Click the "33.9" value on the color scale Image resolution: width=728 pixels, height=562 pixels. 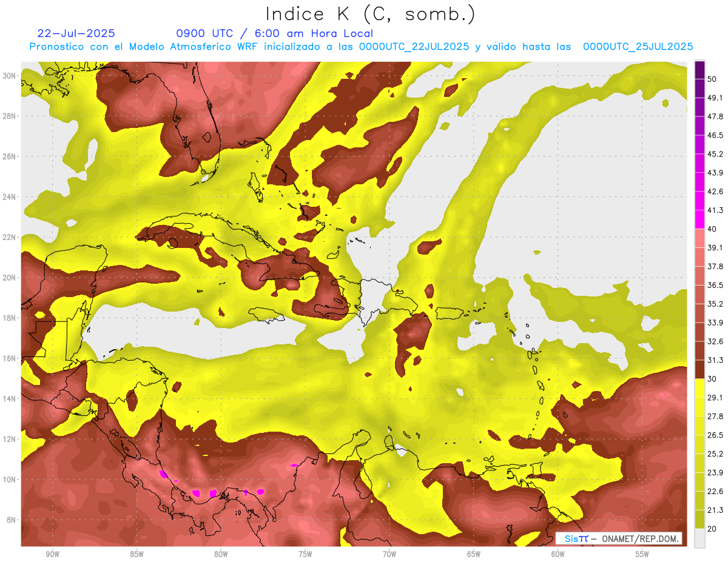[716, 323]
